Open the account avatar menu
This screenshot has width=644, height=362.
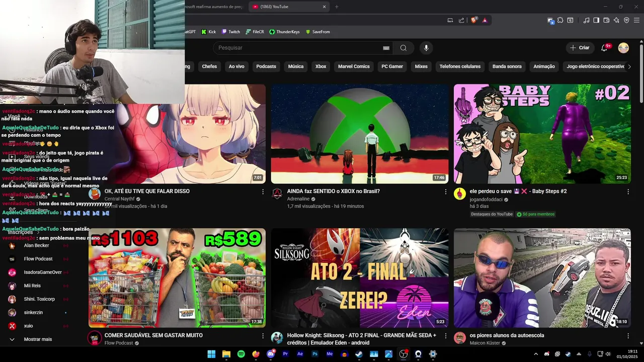click(x=623, y=48)
